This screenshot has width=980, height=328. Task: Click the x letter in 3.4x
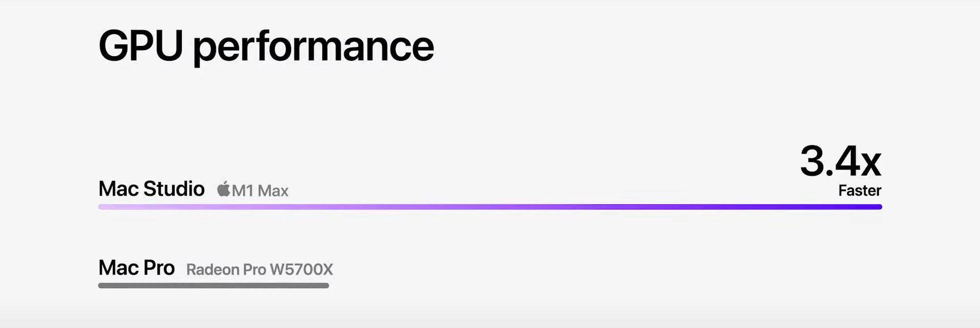click(x=871, y=165)
